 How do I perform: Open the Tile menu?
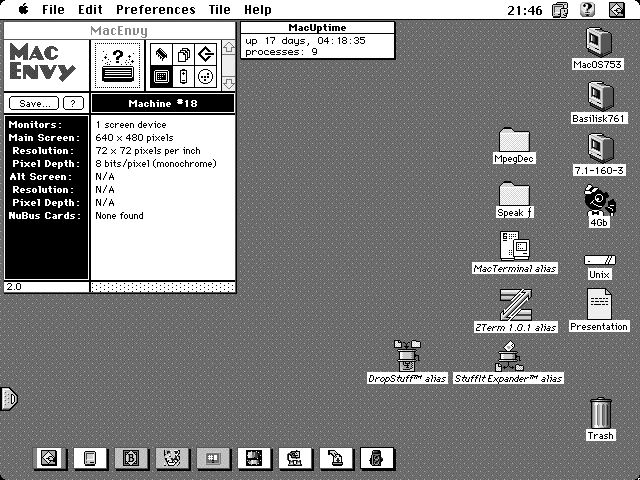point(219,9)
